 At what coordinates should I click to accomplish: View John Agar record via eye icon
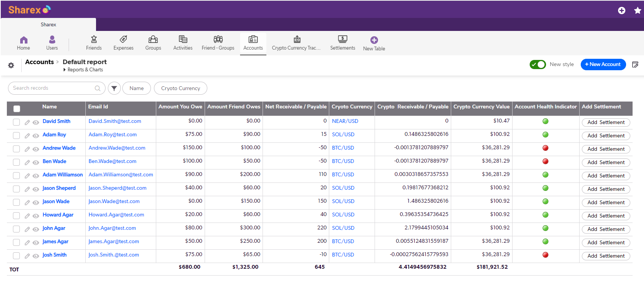click(x=36, y=229)
